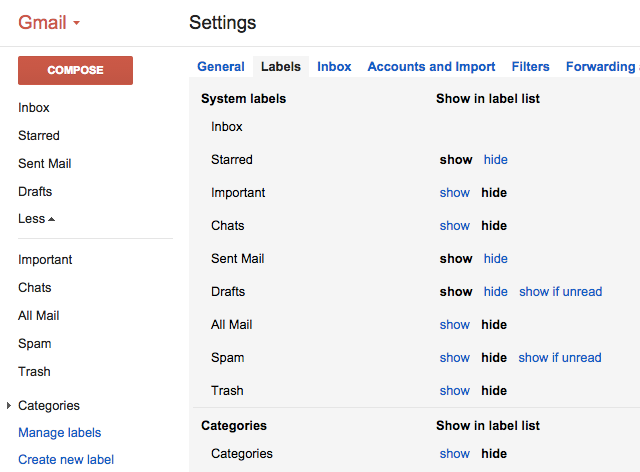The image size is (640, 472).
Task: Click the Manage labels link
Action: tap(60, 432)
